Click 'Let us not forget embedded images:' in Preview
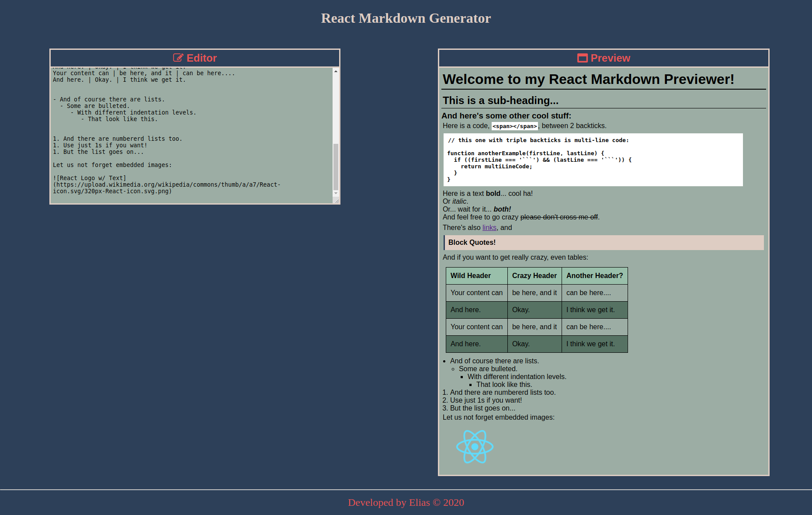Screen dimensions: 812x515 [x=498, y=418]
